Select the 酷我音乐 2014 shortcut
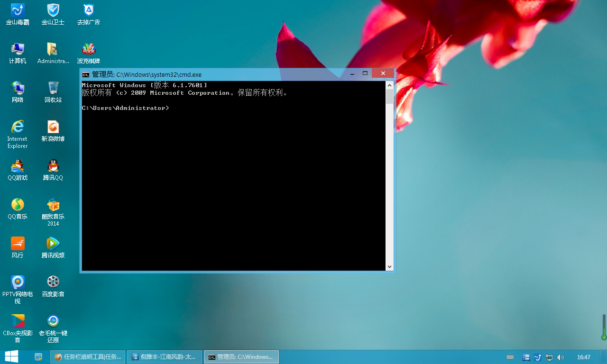The width and height of the screenshot is (607, 364). click(x=53, y=212)
